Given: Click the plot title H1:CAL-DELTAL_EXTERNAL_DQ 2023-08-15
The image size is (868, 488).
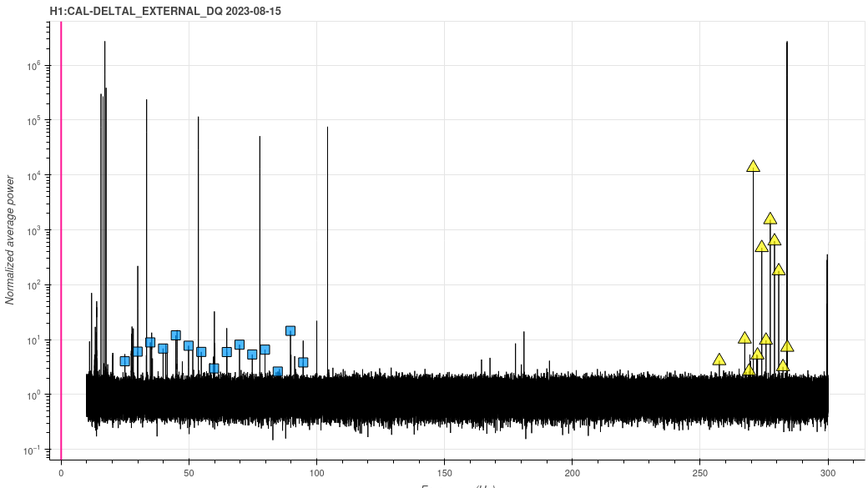Looking at the screenshot, I should click(x=165, y=11).
